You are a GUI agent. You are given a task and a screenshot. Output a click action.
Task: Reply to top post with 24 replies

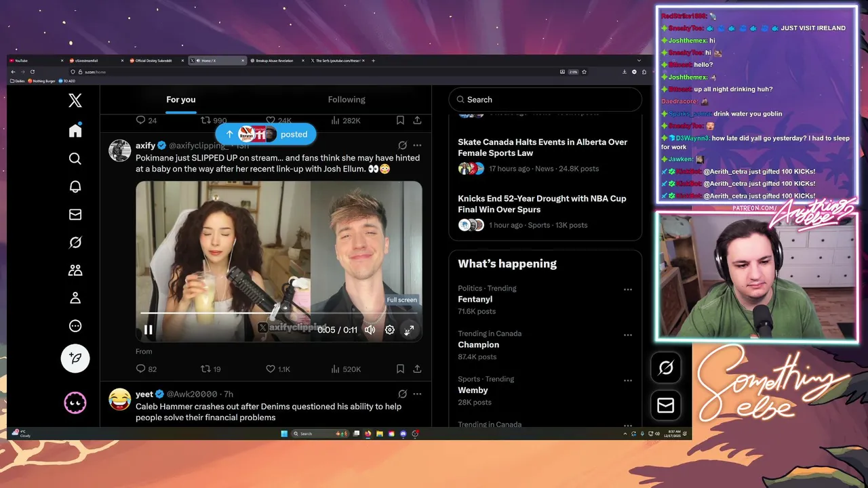coord(146,120)
